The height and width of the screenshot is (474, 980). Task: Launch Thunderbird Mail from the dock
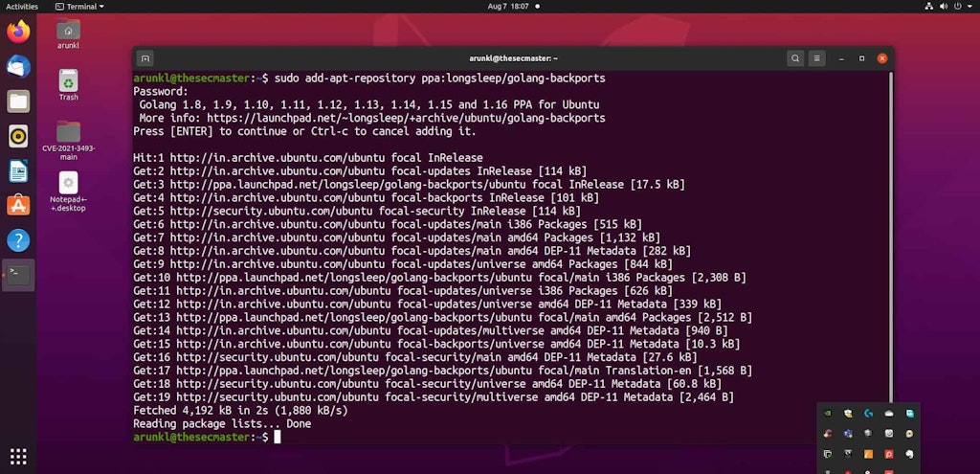click(18, 66)
